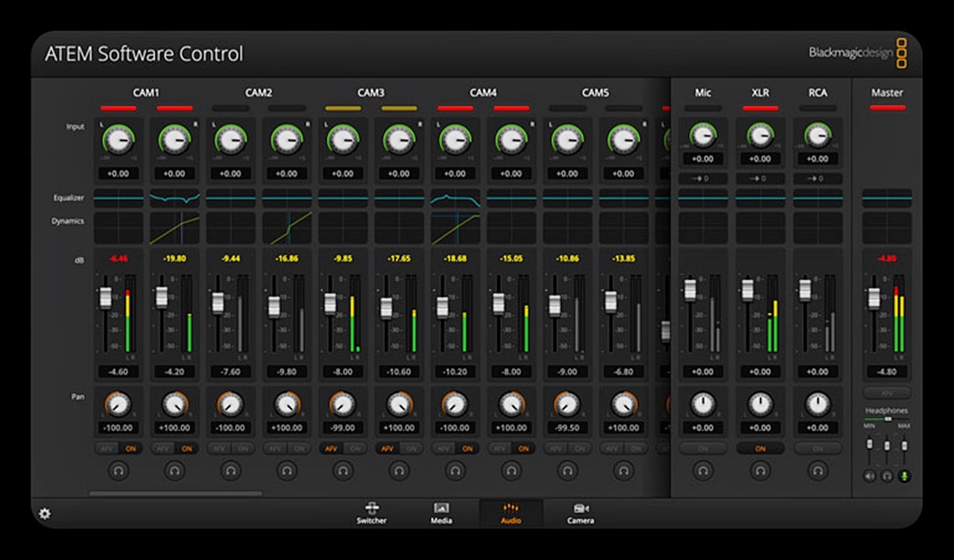Image resolution: width=954 pixels, height=560 pixels.
Task: Toggle the green talkback microphone icon
Action: [905, 476]
